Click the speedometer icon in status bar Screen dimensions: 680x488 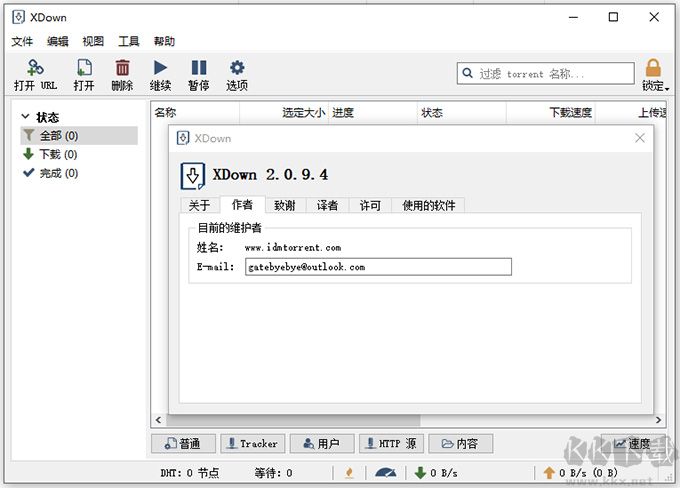385,472
